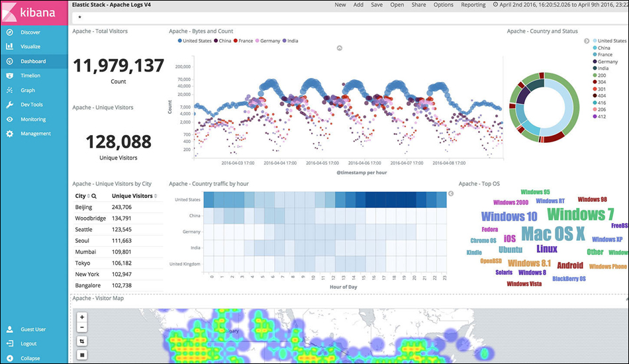Click the clock icon of time picker
The image size is (629, 364).
(x=495, y=5)
